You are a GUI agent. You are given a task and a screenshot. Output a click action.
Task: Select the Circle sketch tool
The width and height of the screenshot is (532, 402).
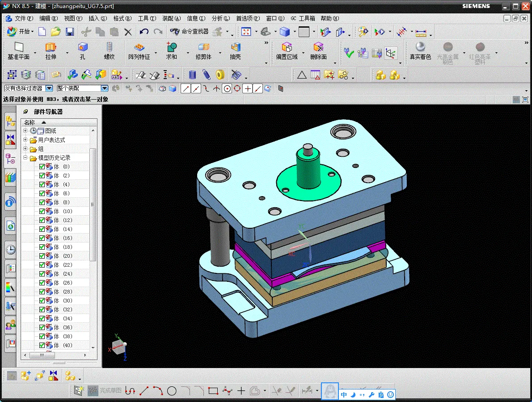[x=172, y=391]
